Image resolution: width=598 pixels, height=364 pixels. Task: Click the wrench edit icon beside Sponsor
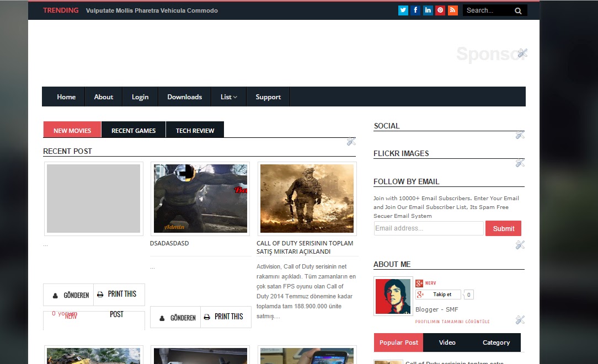pyautogui.click(x=522, y=53)
